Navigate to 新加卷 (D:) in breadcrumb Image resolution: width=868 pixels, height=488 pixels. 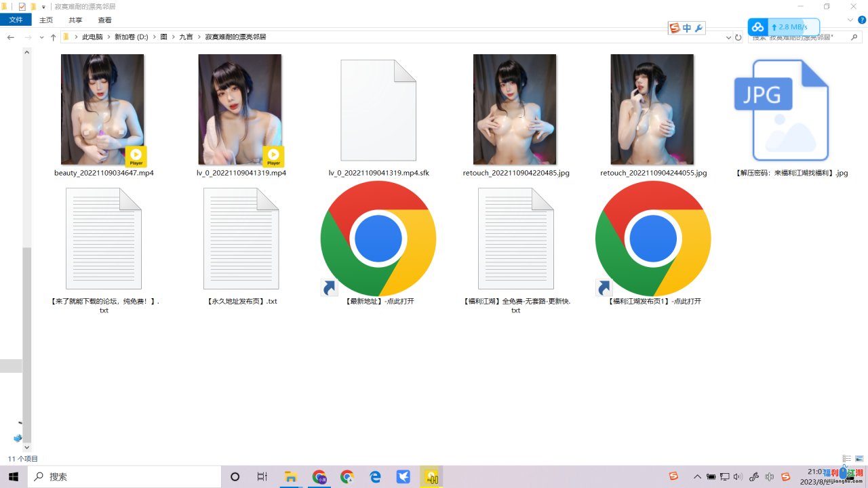[131, 37]
